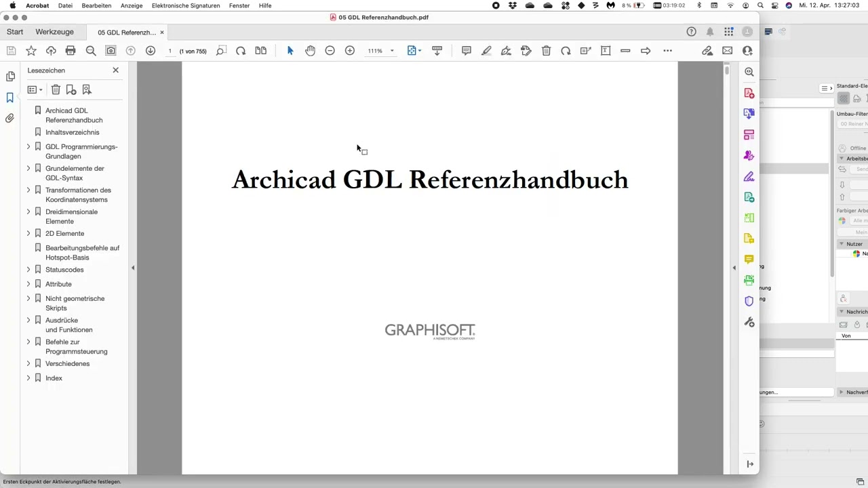Send the file by email envelope icon
This screenshot has width=868, height=488.
(x=727, y=51)
